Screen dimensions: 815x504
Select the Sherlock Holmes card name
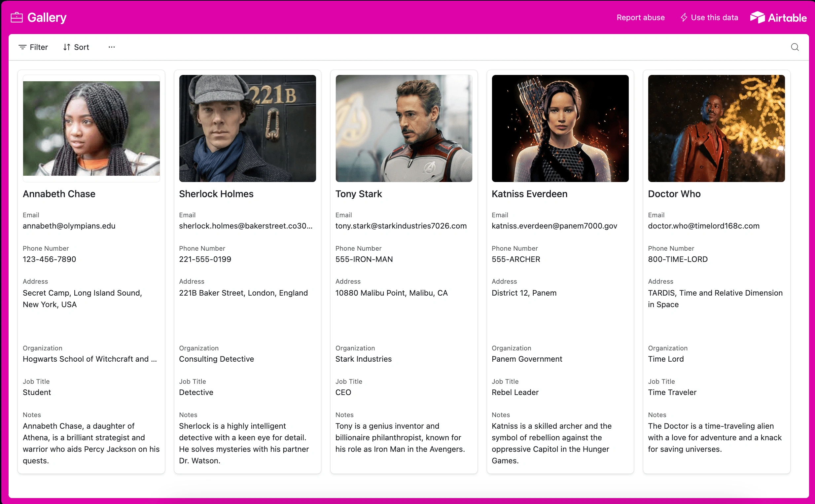[216, 194]
